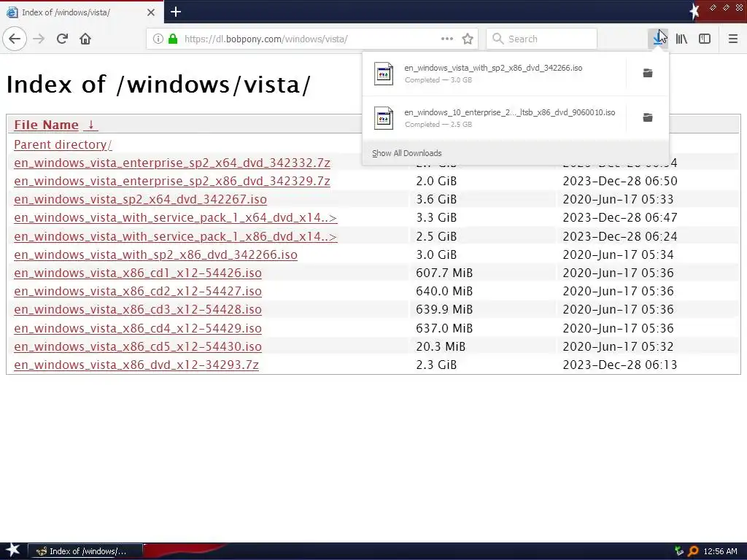Open page actions three-dot menu
Viewport: 747px width, 560px height.
click(447, 39)
